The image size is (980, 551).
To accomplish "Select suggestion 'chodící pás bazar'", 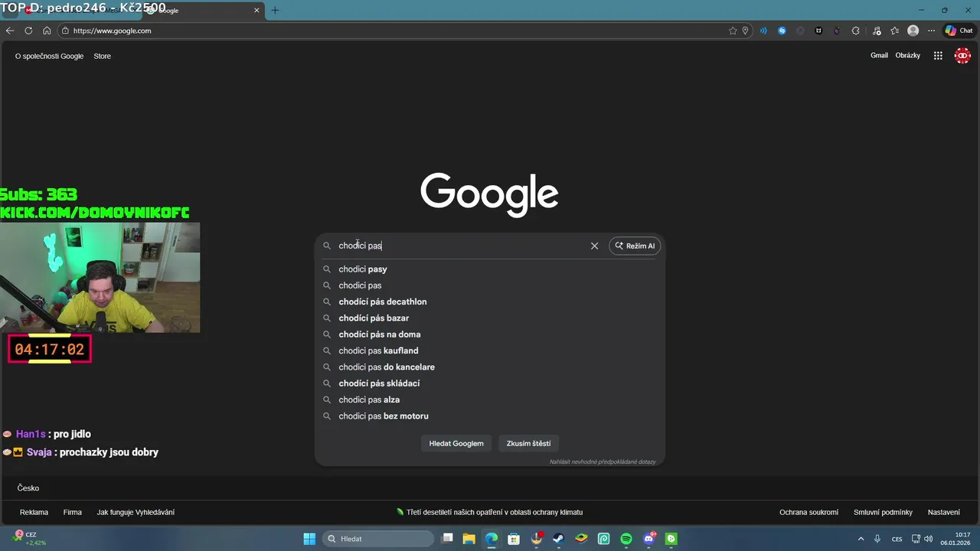I will click(x=490, y=318).
